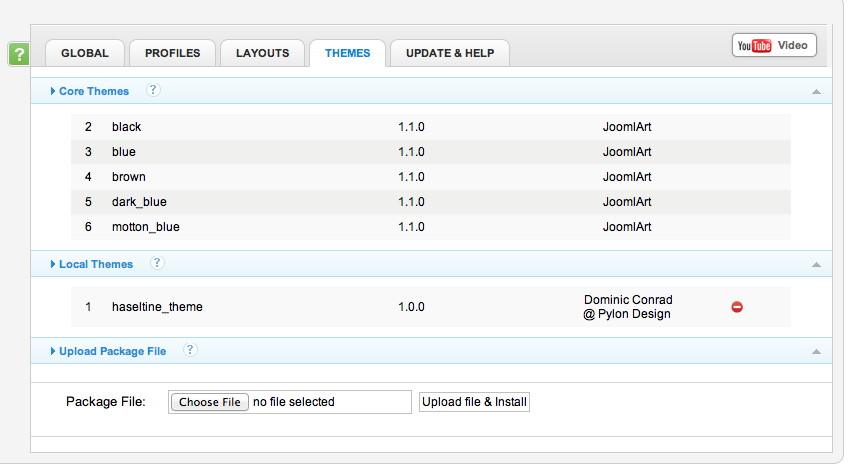Click the green question mark help icon
This screenshot has height=472, width=849.
coord(19,54)
